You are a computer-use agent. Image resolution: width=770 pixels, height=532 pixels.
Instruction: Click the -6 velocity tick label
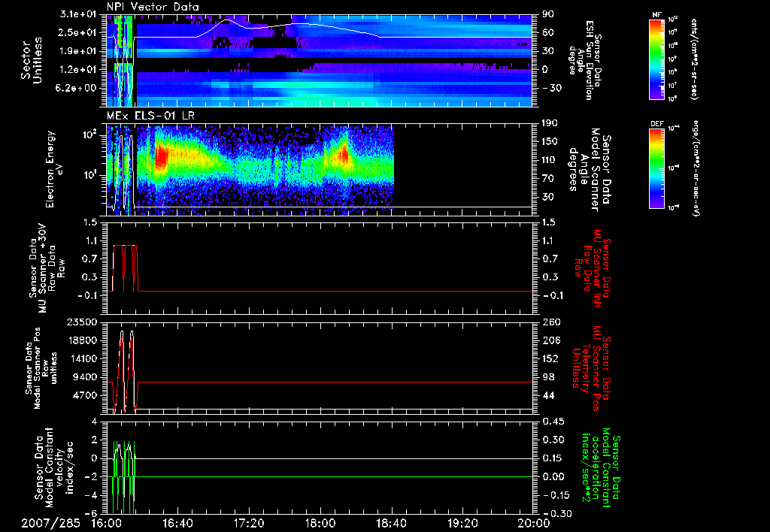click(x=91, y=513)
